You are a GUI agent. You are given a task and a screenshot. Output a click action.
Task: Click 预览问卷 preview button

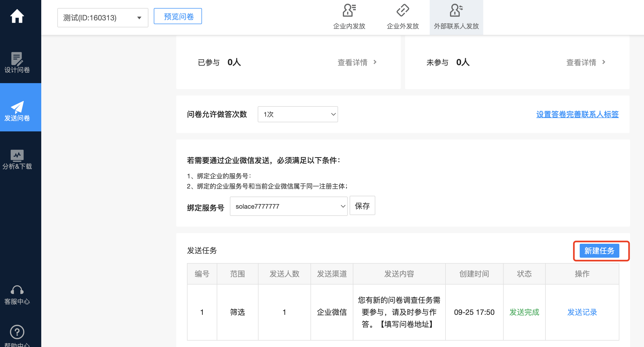[x=178, y=16]
